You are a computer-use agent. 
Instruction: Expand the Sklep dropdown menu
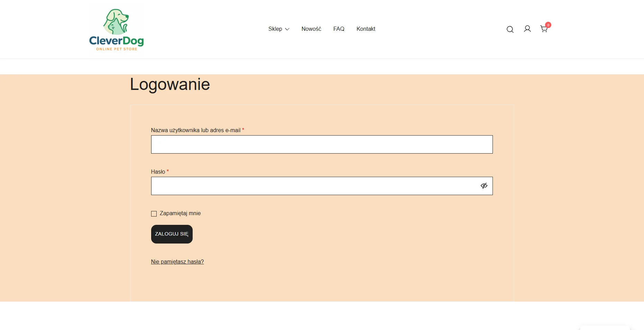coord(279,29)
